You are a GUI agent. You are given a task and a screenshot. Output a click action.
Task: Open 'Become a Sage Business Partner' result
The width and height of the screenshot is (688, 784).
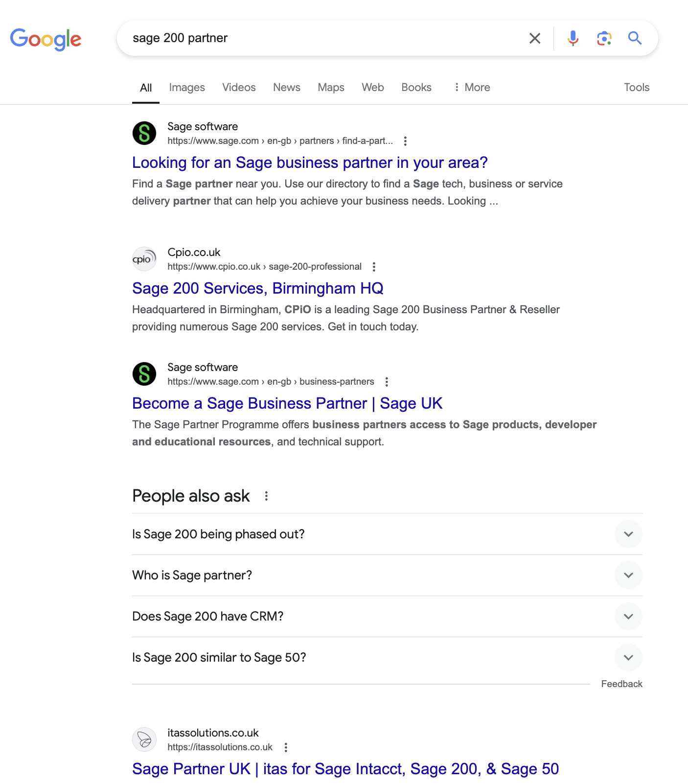[x=287, y=403]
